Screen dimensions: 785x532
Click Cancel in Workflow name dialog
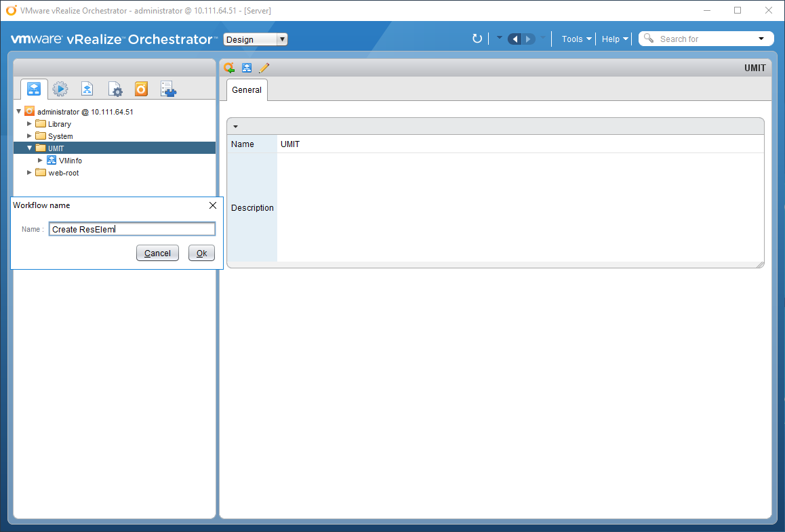click(x=157, y=253)
